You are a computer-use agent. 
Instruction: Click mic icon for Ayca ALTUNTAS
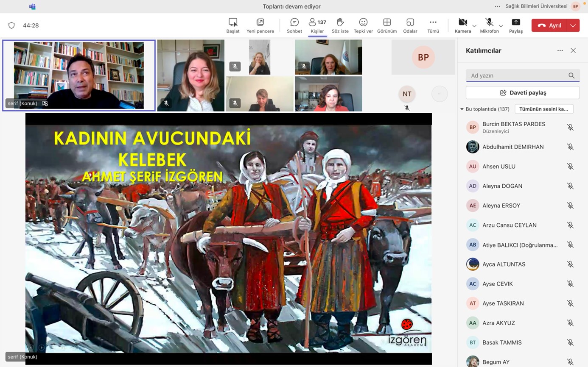[x=570, y=264]
